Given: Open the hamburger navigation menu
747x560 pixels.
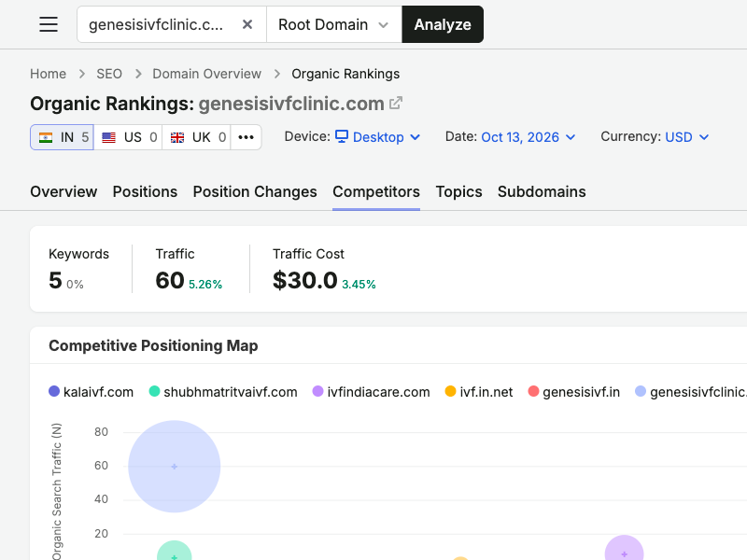Looking at the screenshot, I should coord(49,24).
